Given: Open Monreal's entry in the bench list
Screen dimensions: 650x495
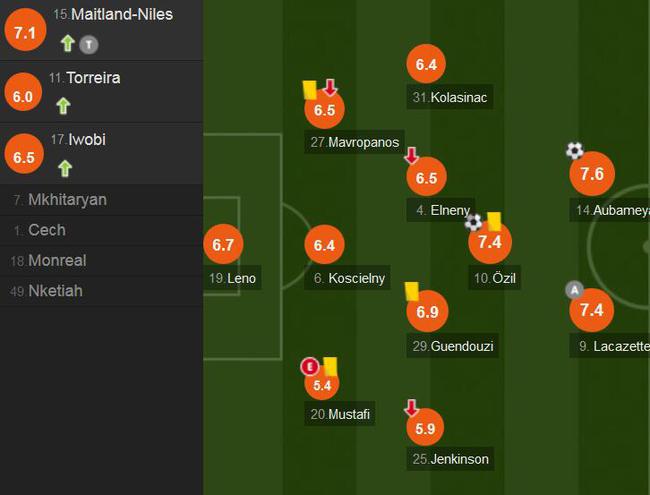Looking at the screenshot, I should (x=101, y=261).
